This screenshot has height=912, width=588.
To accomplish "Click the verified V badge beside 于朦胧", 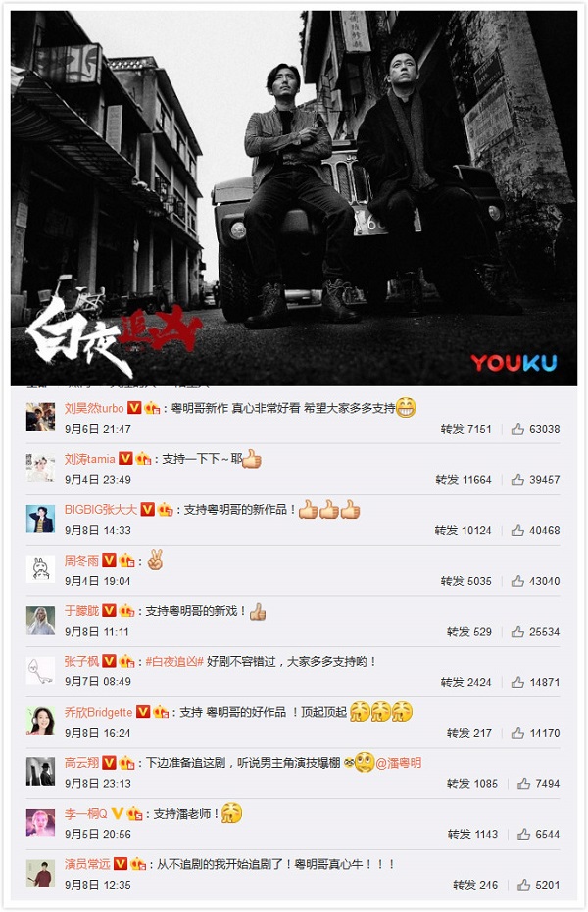I will [x=109, y=611].
